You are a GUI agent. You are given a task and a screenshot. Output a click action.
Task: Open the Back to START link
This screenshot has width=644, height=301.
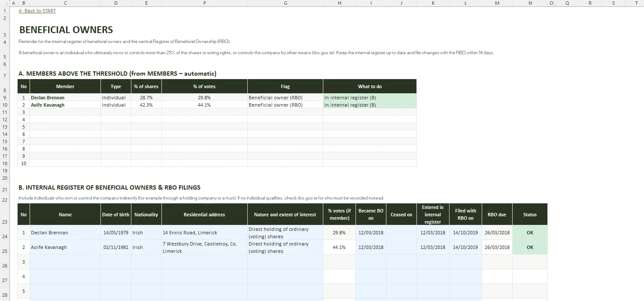pyautogui.click(x=37, y=11)
